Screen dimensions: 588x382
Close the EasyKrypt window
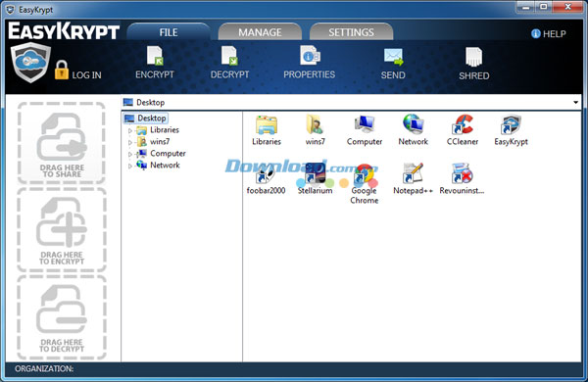tap(567, 7)
